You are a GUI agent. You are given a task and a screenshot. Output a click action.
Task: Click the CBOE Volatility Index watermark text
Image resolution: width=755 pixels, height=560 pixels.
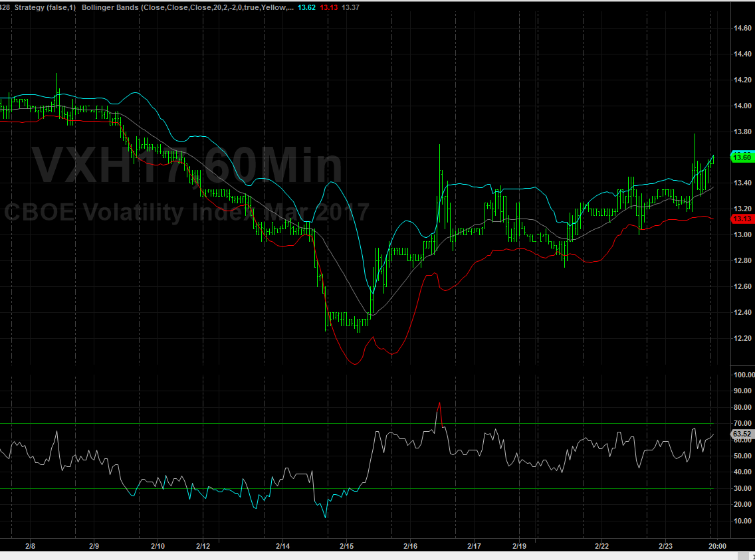tap(186, 213)
